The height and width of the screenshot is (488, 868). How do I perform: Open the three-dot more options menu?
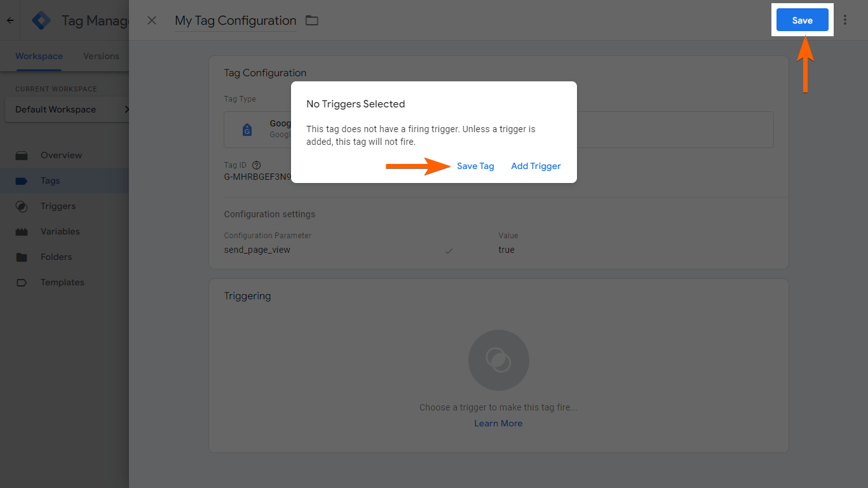point(845,20)
